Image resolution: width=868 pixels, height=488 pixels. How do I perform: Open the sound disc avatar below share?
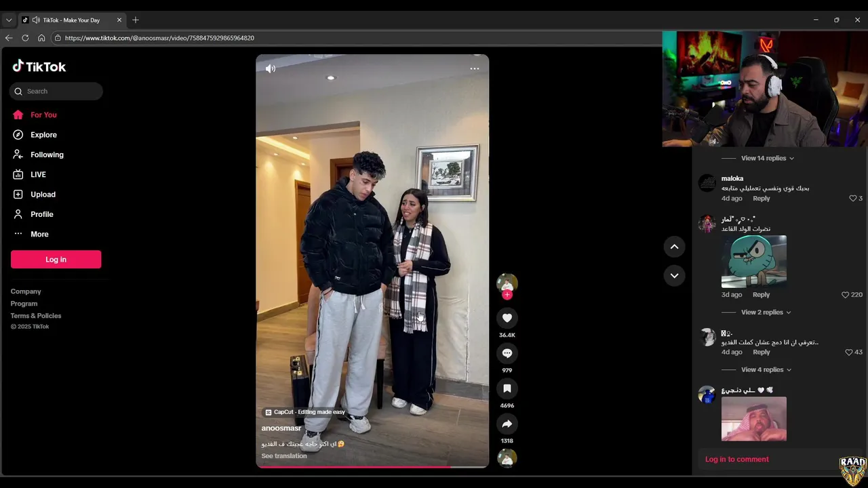click(x=507, y=458)
